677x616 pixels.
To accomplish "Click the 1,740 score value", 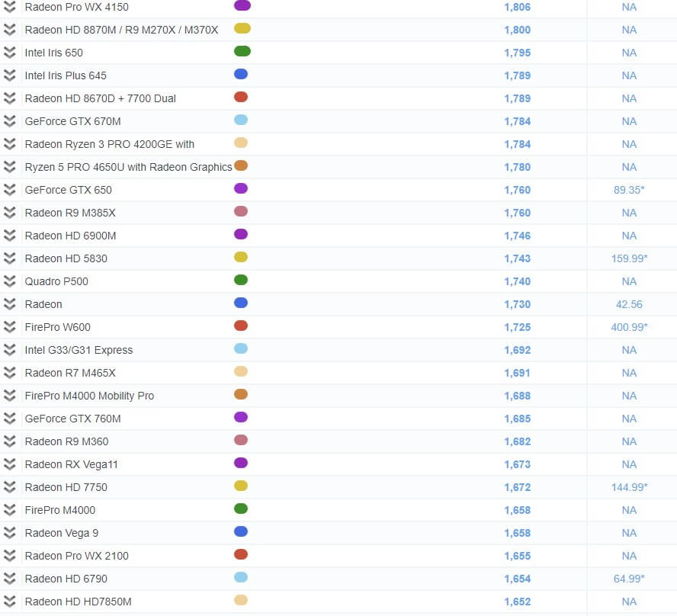I will coord(517,281).
